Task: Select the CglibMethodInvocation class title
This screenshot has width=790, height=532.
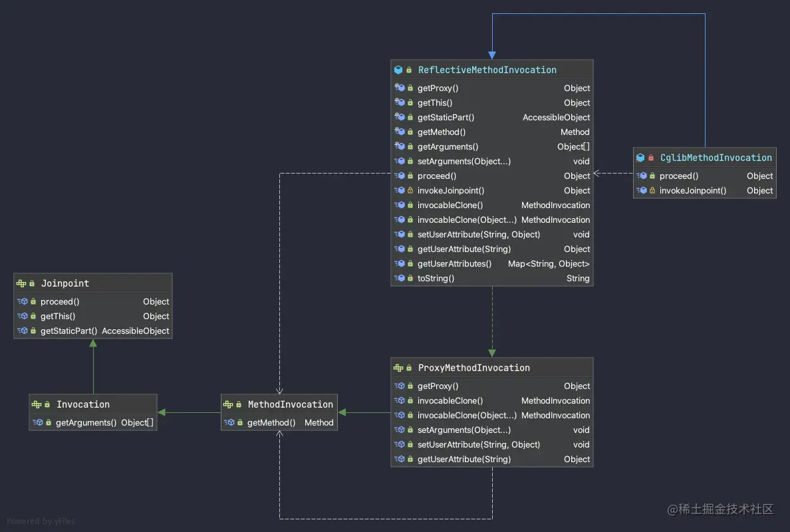Action: click(716, 158)
